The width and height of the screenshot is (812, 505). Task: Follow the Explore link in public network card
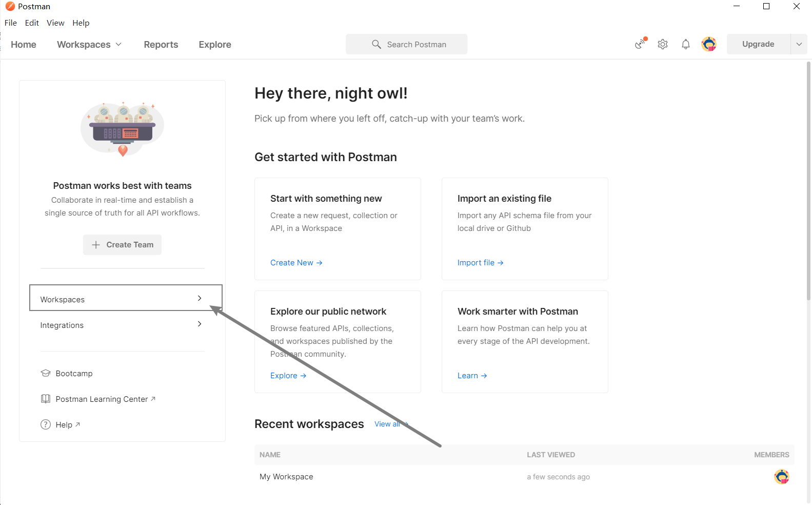[x=288, y=376]
